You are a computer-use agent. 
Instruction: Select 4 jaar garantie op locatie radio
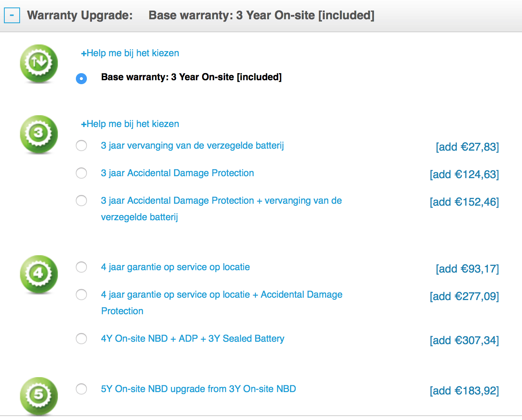[x=81, y=267]
